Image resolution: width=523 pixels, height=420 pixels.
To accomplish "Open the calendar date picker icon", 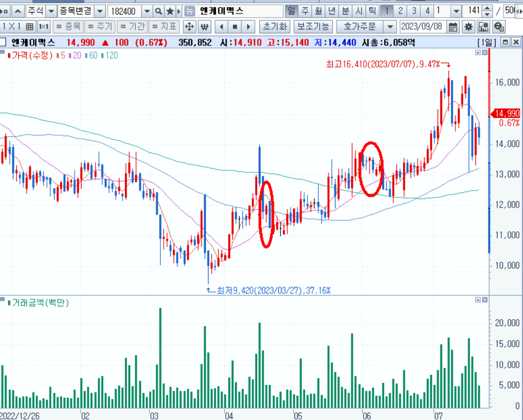I will coord(453,26).
